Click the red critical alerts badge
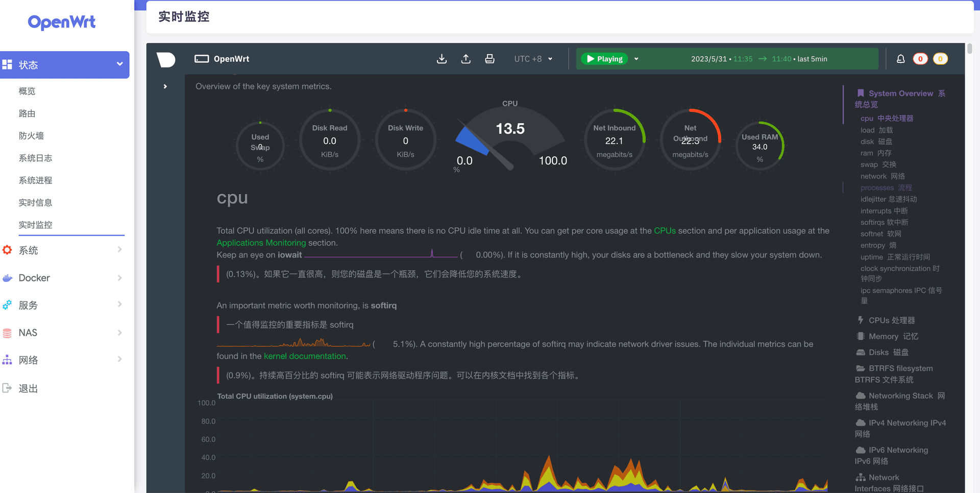Image resolution: width=980 pixels, height=493 pixels. pos(920,59)
